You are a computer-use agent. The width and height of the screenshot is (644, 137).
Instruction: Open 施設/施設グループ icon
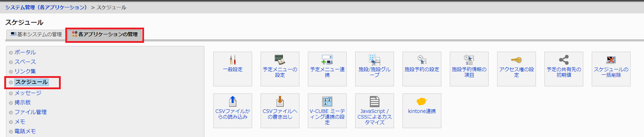(374, 59)
